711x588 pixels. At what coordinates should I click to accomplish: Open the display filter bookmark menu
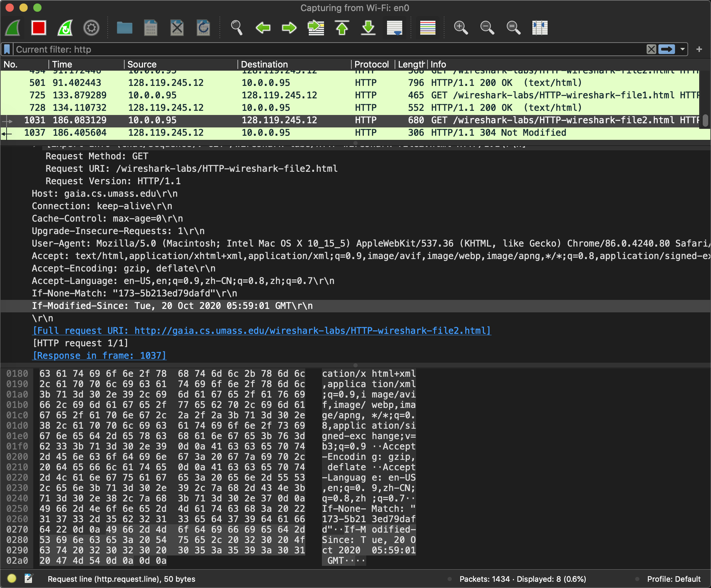coord(7,50)
